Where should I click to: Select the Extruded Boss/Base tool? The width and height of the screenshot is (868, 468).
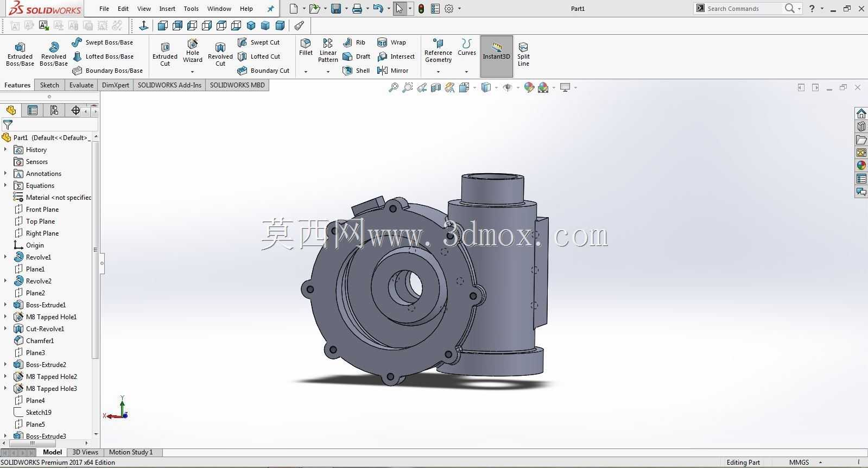pyautogui.click(x=20, y=54)
